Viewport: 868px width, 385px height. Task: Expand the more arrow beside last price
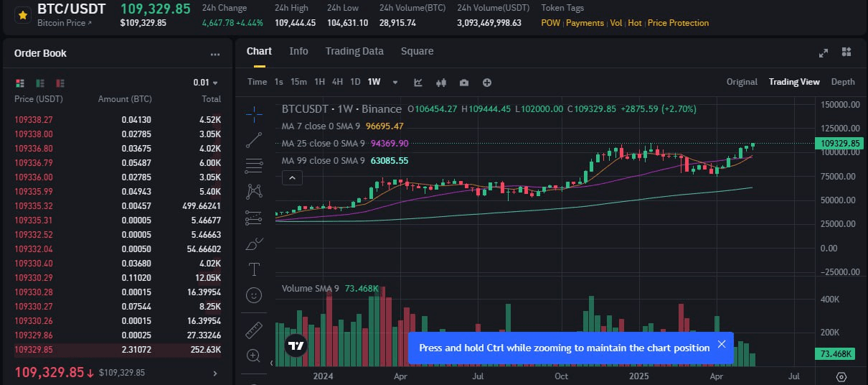point(215,373)
